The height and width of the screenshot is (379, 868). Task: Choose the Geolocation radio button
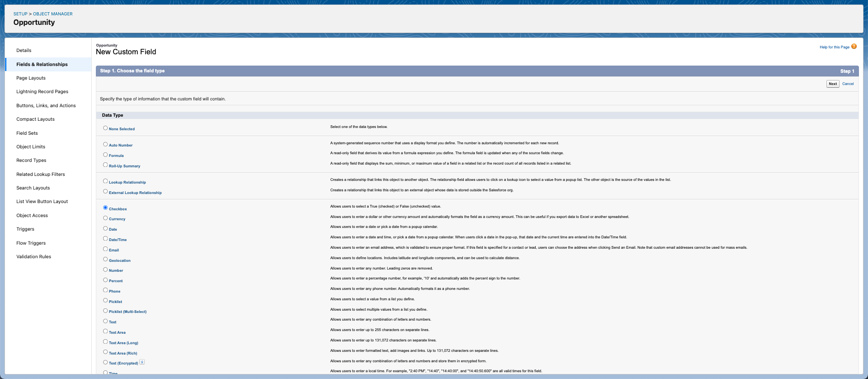click(x=105, y=260)
